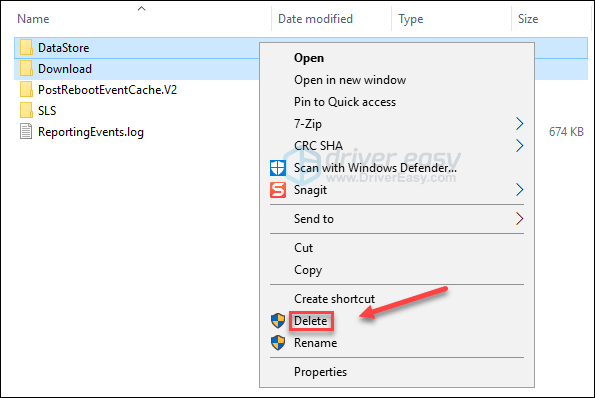
Task: Choose Open in new window
Action: (350, 80)
